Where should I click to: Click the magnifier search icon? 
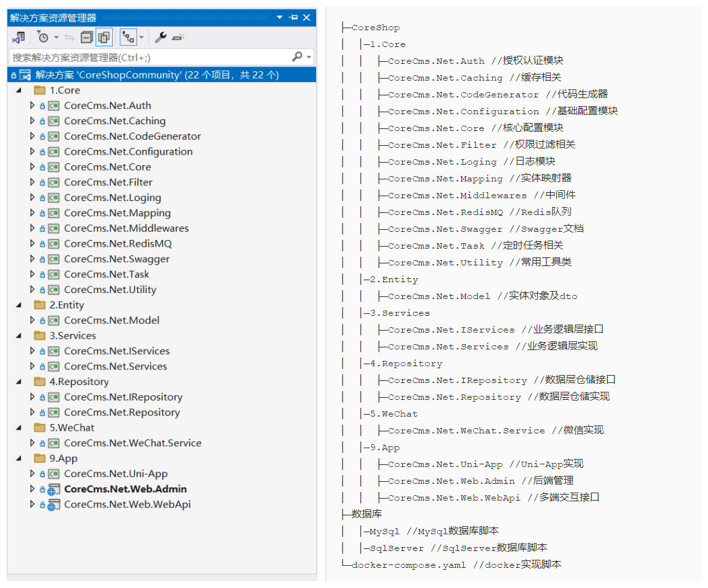point(297,57)
